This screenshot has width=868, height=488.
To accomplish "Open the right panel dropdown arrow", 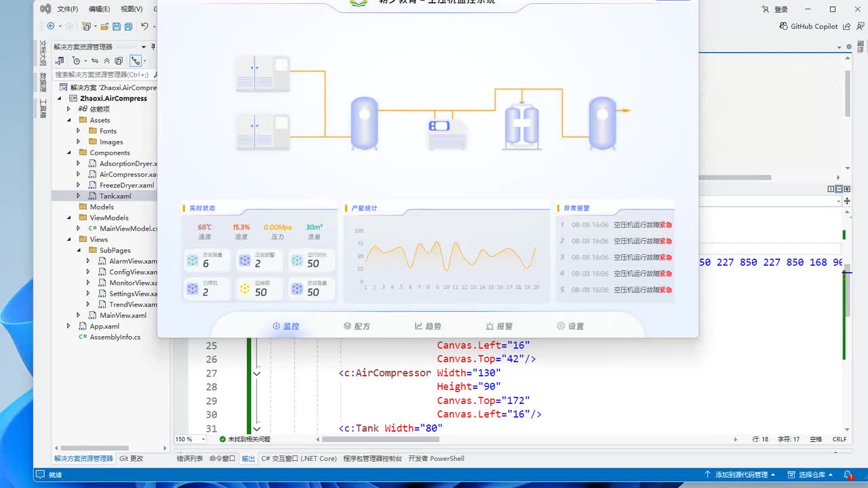I will 839,47.
